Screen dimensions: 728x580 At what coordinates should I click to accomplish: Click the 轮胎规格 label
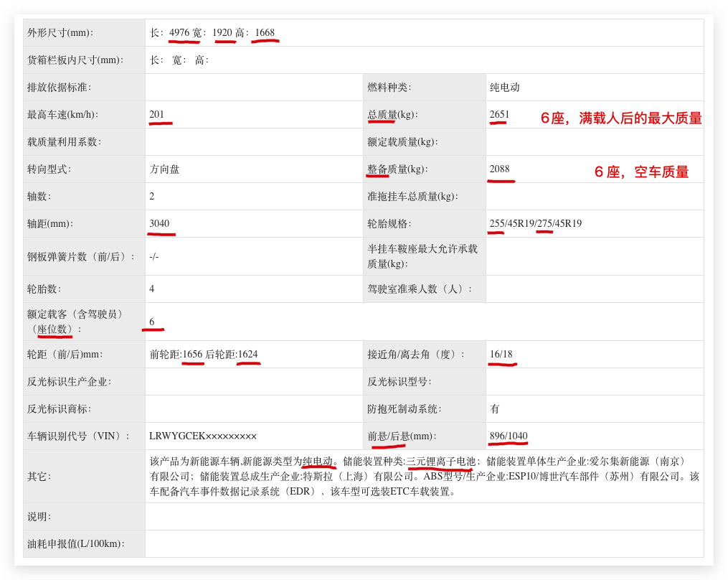(389, 223)
